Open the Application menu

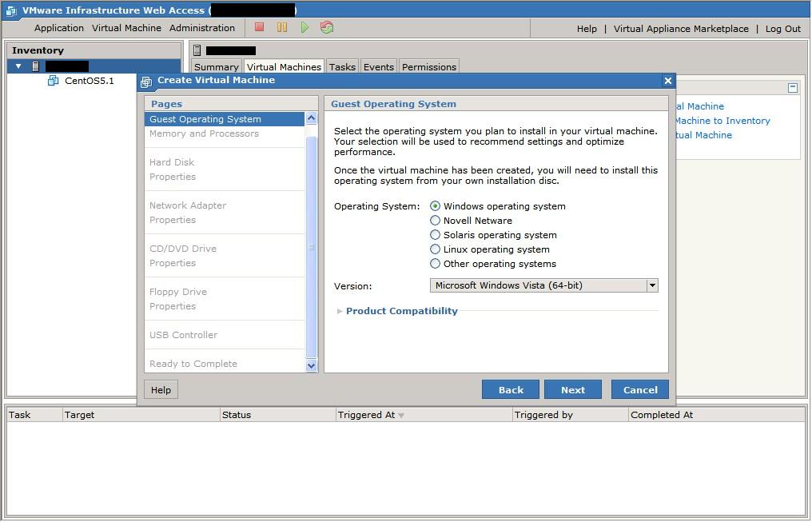59,28
